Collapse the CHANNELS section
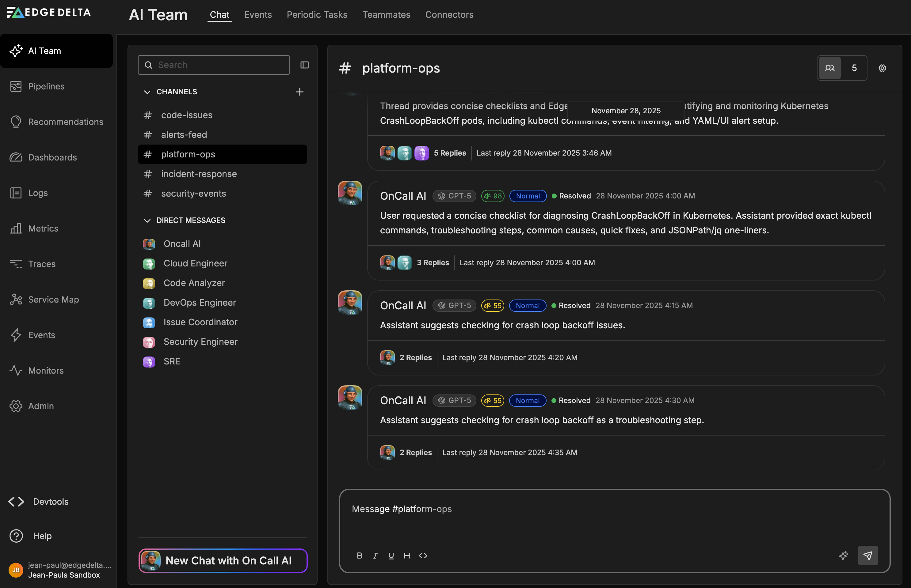Screen dimensions: 911x588 point(147,92)
